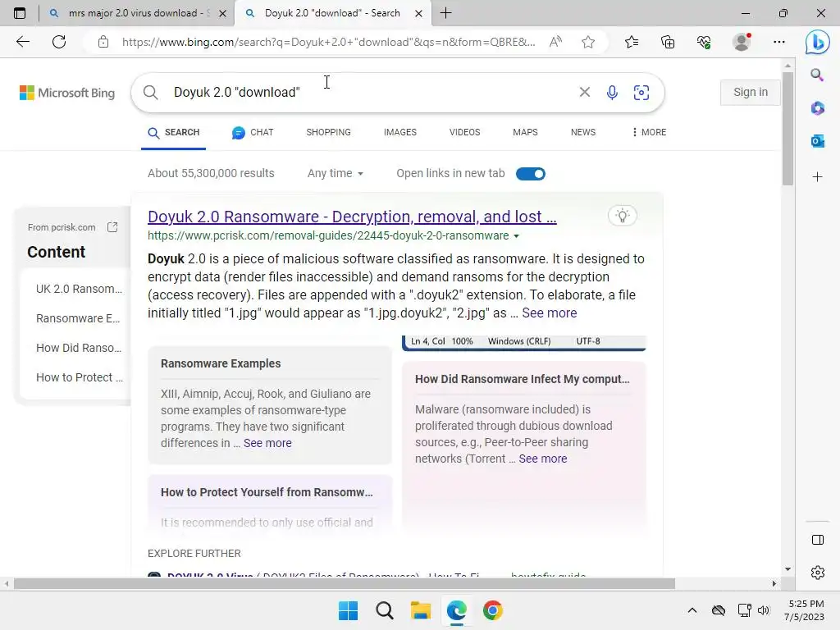Expand the MORE search categories menu
Screen dimensions: 840x630
649,132
